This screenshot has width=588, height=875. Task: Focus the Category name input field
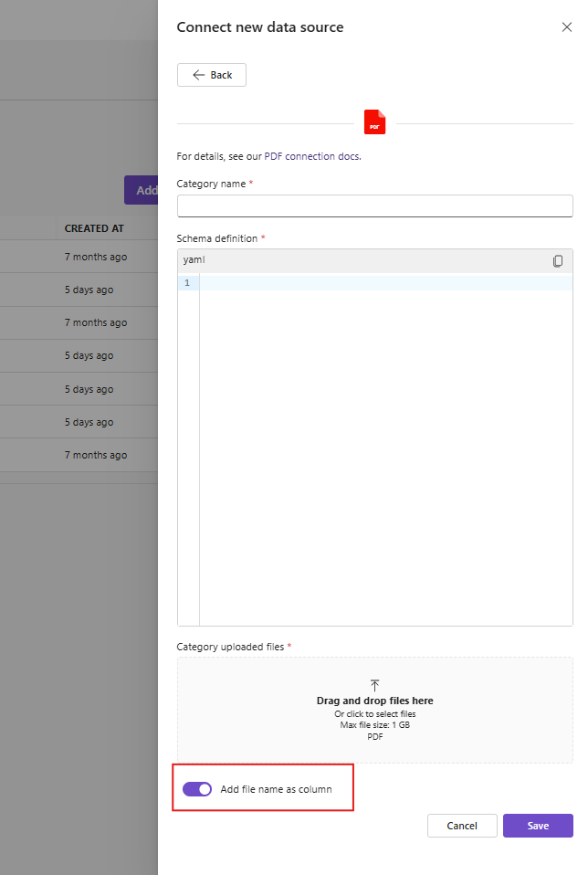tap(374, 206)
